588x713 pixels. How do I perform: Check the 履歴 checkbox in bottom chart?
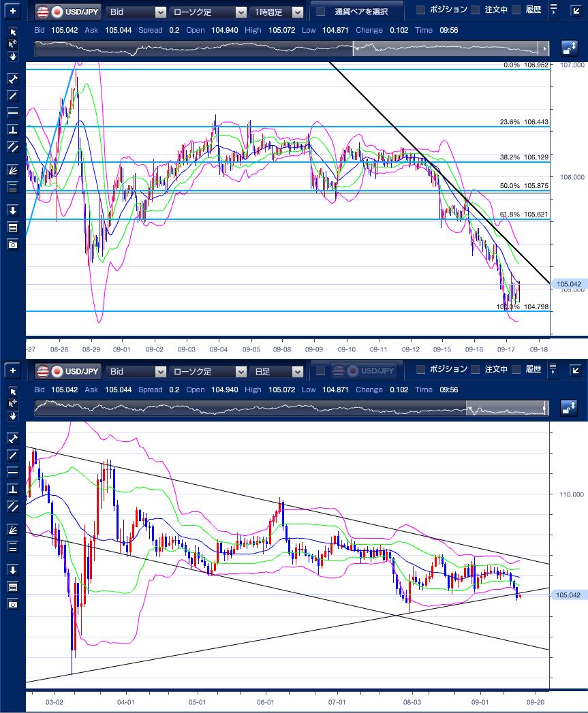516,370
